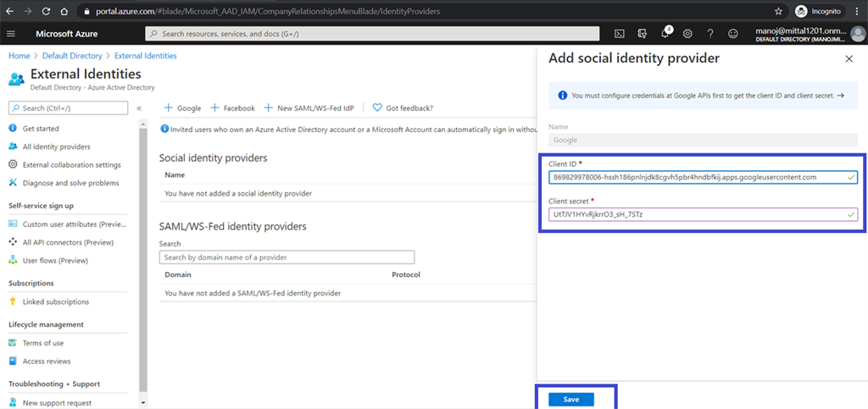This screenshot has height=409, width=868.
Task: Open the Incognito profile indicator
Action: 818,11
